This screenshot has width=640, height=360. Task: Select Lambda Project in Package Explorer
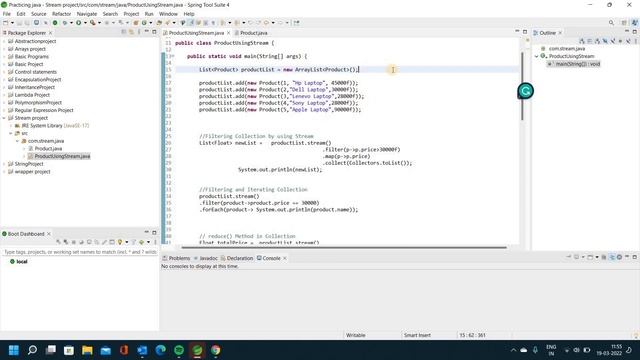point(32,95)
